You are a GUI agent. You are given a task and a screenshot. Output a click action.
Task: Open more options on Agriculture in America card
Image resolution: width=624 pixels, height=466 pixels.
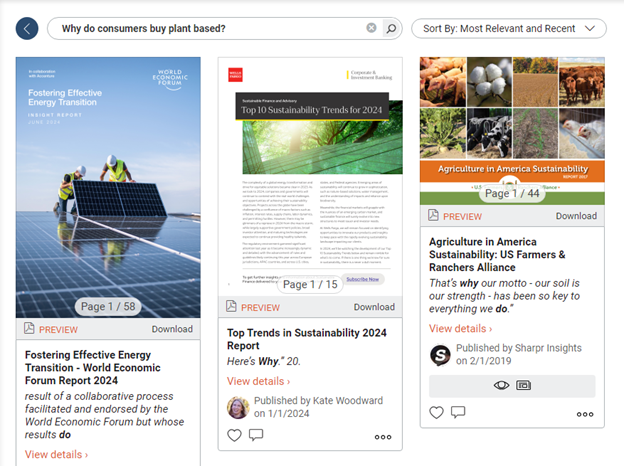[x=585, y=414]
